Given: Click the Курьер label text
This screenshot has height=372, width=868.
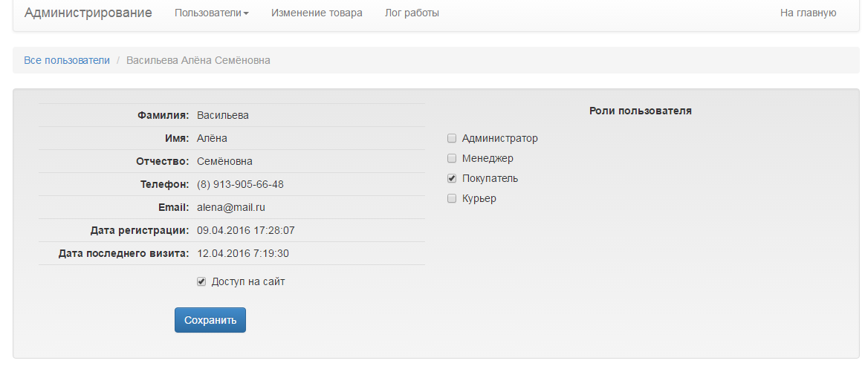Looking at the screenshot, I should click(x=479, y=198).
